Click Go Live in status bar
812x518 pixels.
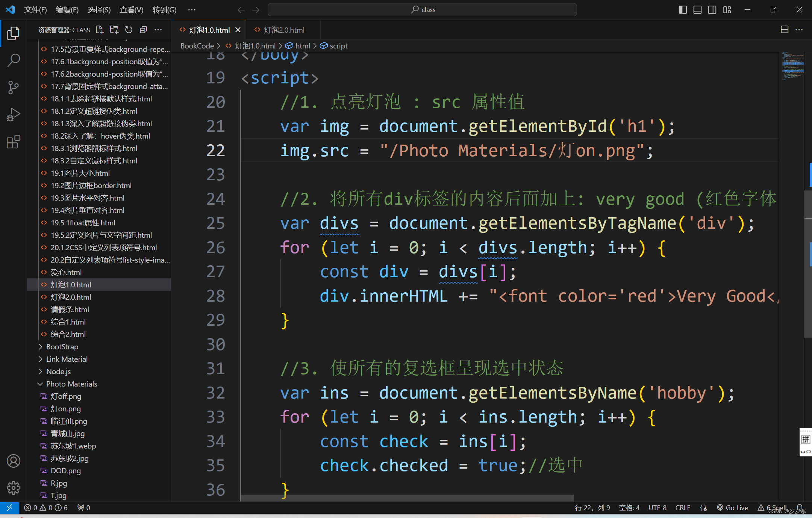[x=732, y=507]
